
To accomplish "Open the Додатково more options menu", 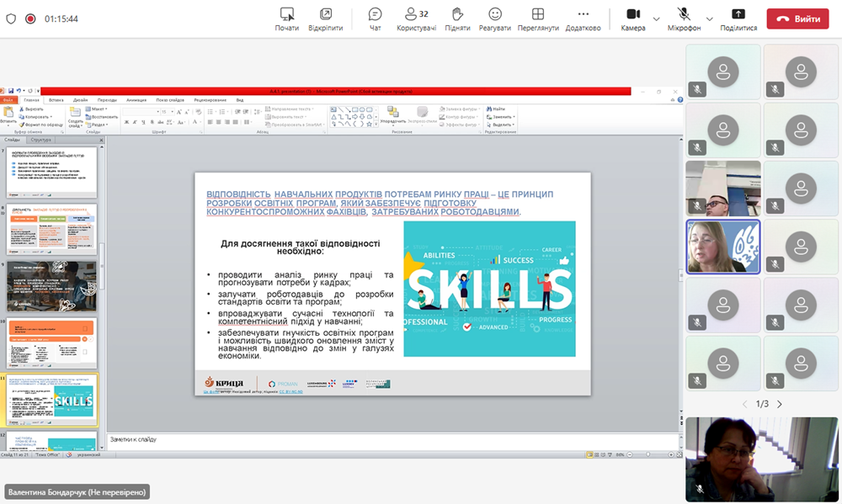I will click(583, 19).
